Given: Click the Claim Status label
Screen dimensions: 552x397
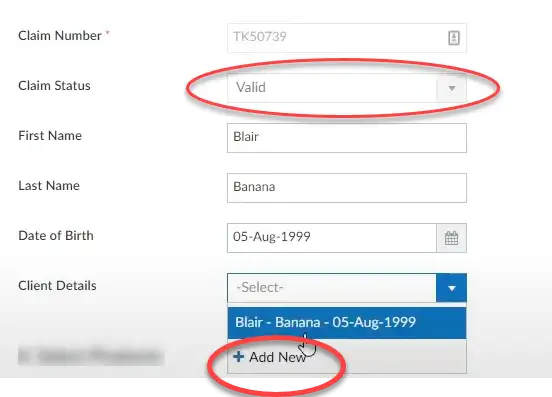Looking at the screenshot, I should 54,86.
